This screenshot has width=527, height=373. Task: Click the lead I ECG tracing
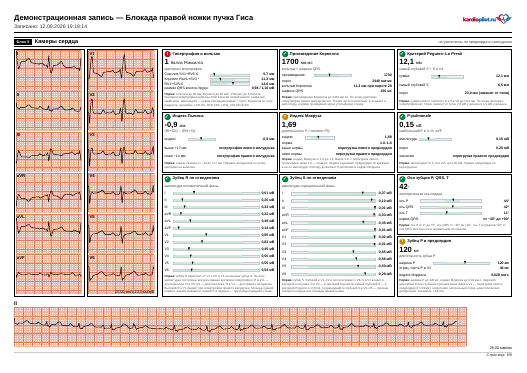pyautogui.click(x=49, y=70)
